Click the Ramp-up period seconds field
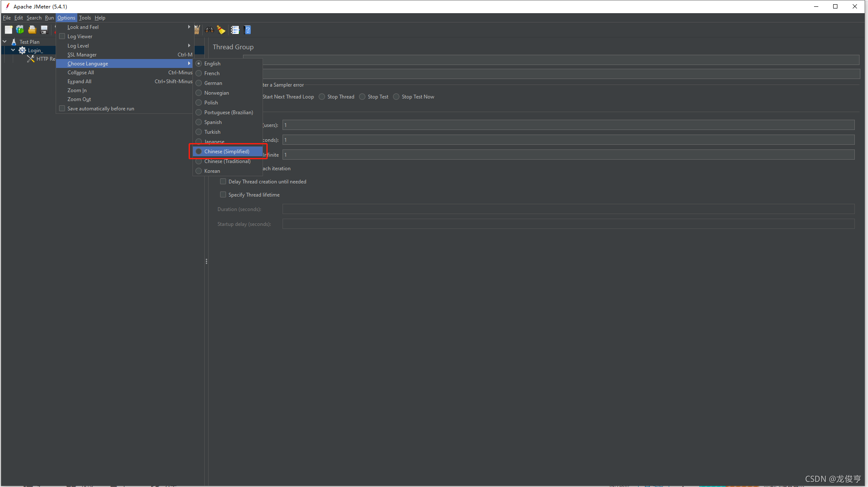868x487 pixels. tap(568, 140)
